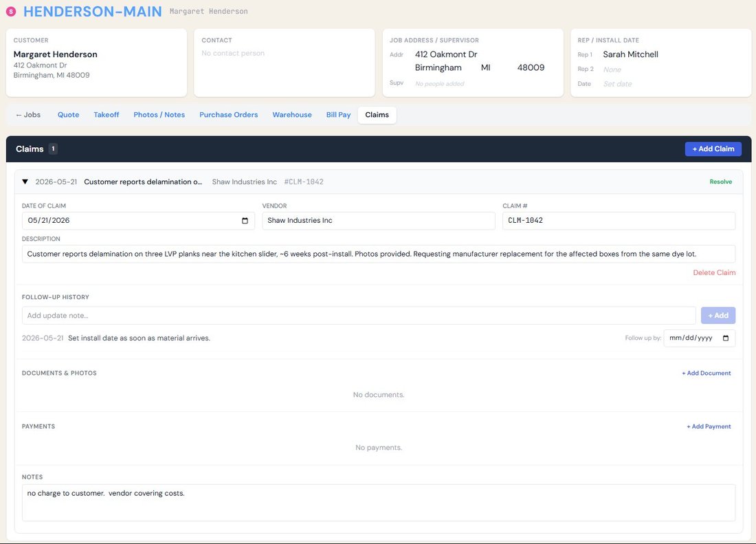The height and width of the screenshot is (544, 756).
Task: Click Delete Claim link
Action: (714, 272)
